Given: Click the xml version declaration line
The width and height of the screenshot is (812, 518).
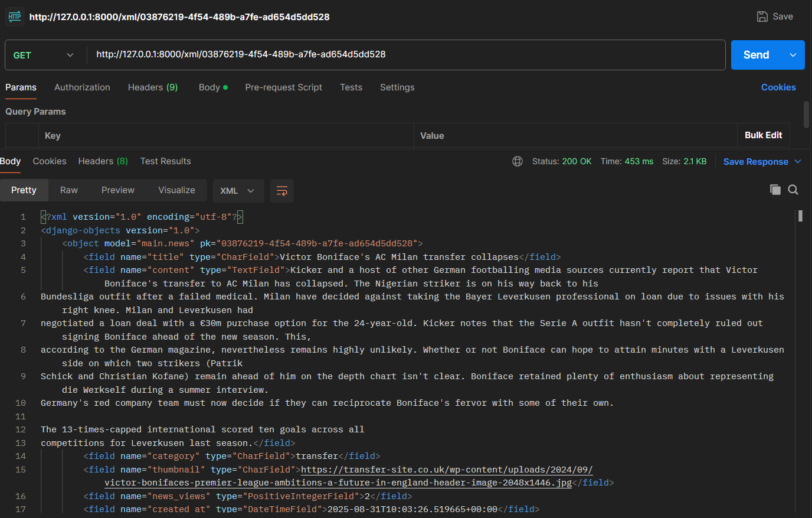Looking at the screenshot, I should pyautogui.click(x=142, y=217).
